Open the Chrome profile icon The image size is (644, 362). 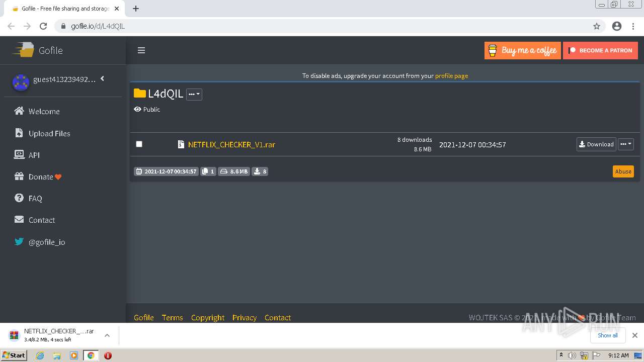[x=617, y=26]
